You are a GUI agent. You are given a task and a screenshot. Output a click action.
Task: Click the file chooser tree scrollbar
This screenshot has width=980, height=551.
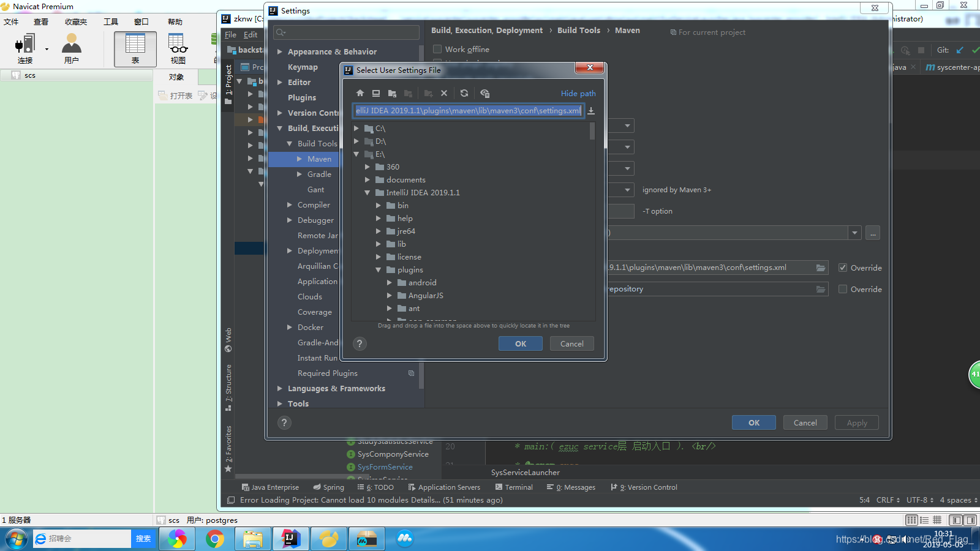pyautogui.click(x=592, y=132)
